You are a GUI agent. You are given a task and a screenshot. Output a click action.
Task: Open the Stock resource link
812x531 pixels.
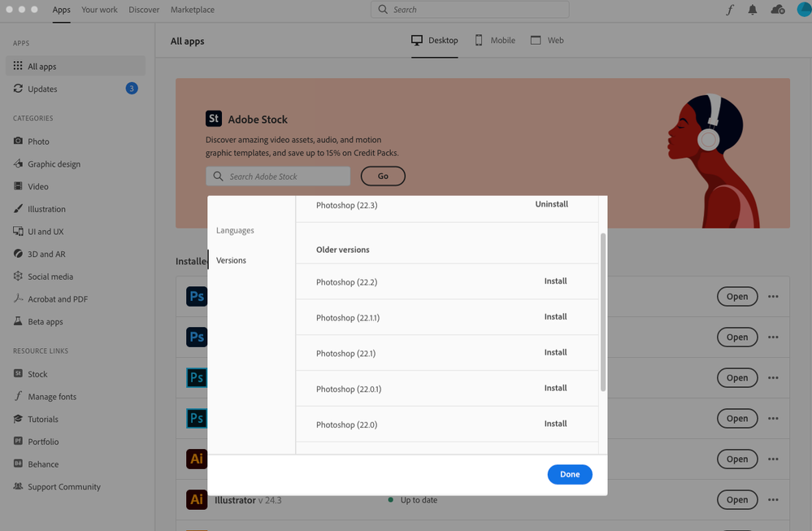point(30,374)
